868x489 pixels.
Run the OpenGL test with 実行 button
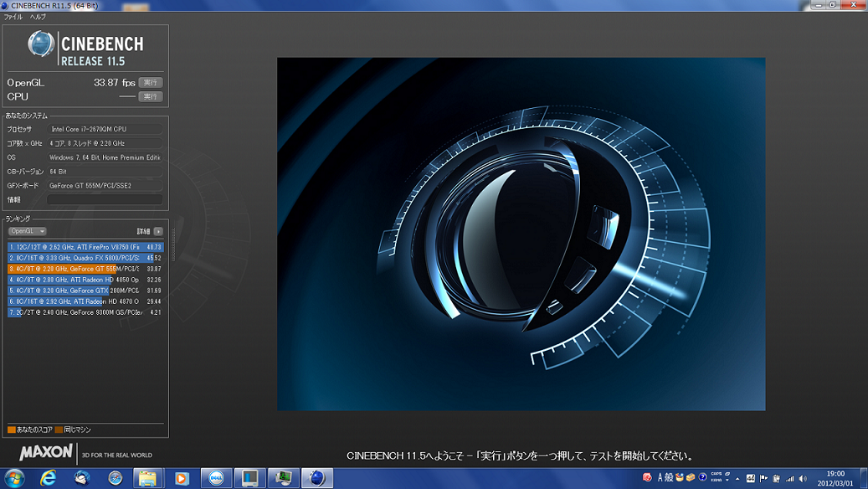point(151,83)
